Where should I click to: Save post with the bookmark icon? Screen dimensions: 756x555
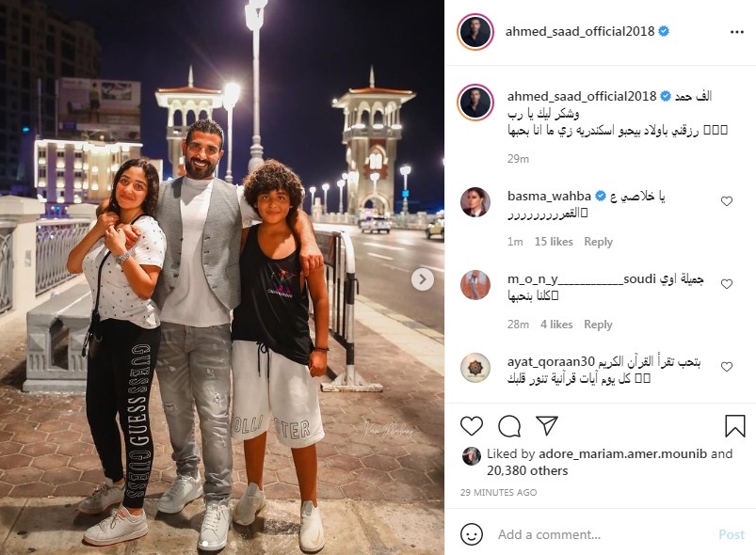pyautogui.click(x=734, y=426)
